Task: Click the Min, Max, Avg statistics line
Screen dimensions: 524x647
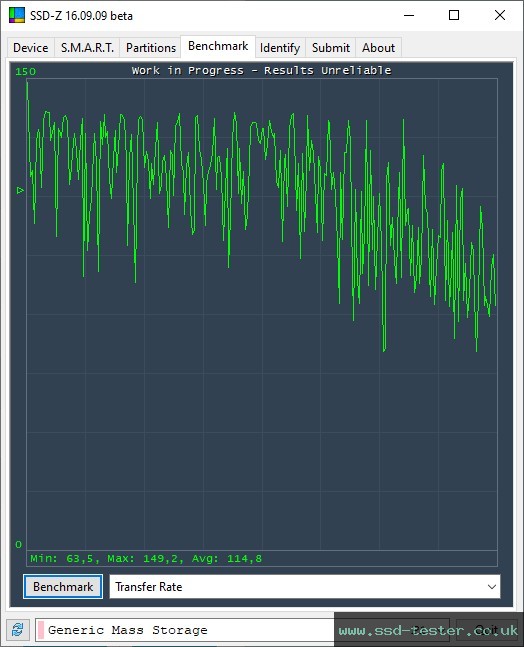Action: tap(146, 559)
